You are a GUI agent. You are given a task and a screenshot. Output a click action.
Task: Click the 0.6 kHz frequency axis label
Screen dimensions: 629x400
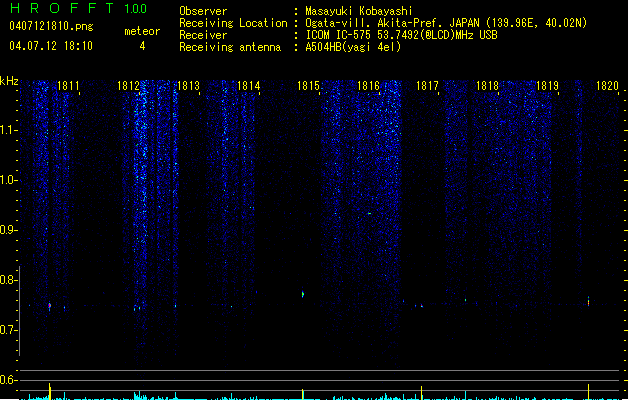8,380
